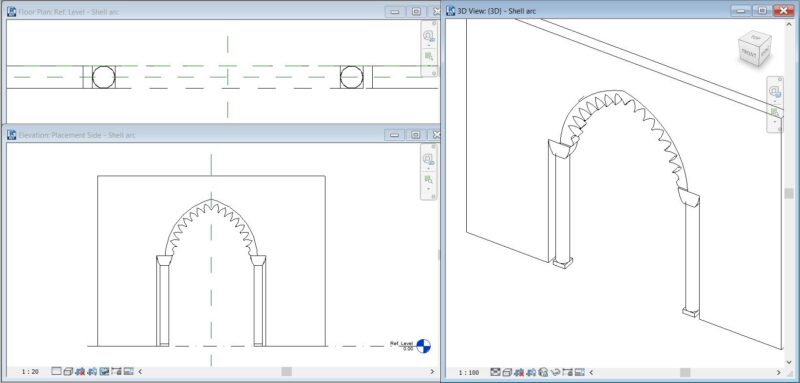Open the Steering Wheel in the 3D view

(x=774, y=92)
